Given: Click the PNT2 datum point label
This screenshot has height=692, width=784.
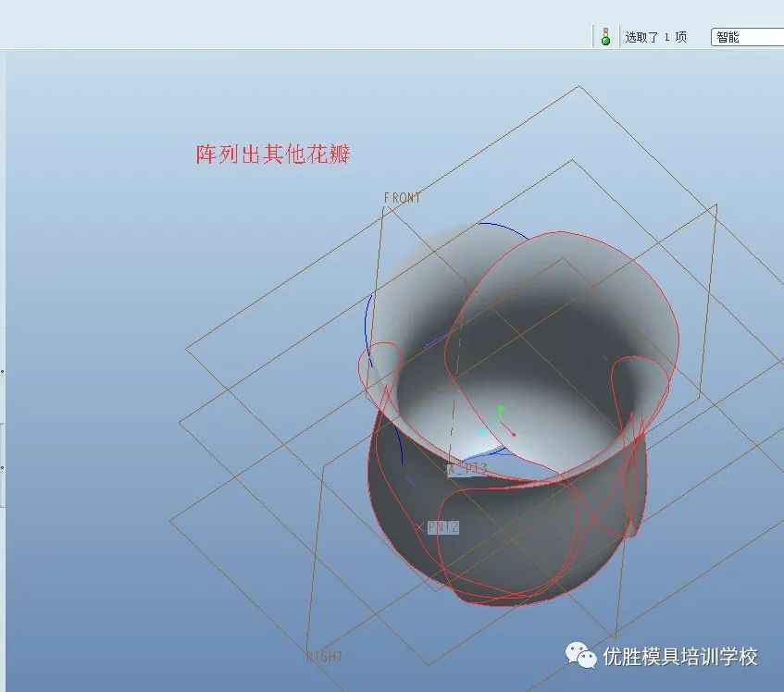Looking at the screenshot, I should coord(443,527).
